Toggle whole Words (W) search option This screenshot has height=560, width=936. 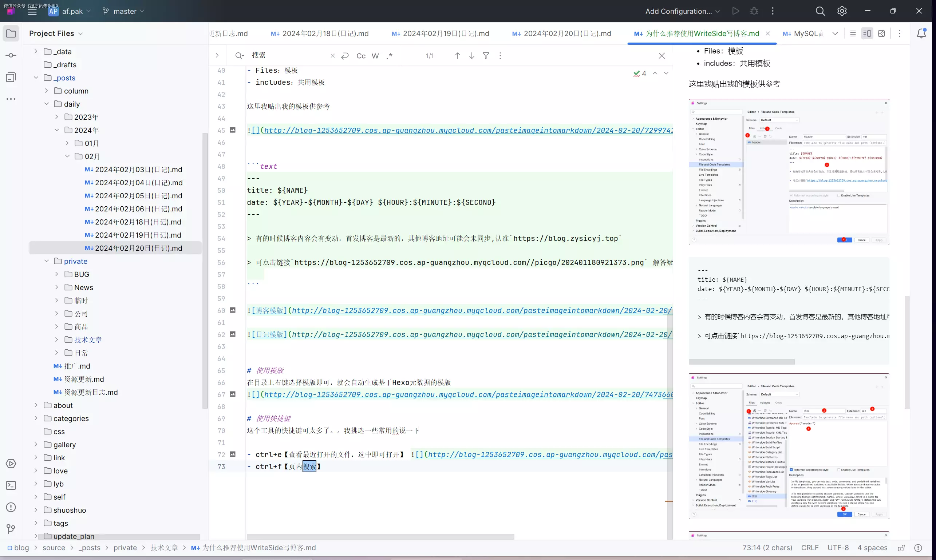coord(375,56)
